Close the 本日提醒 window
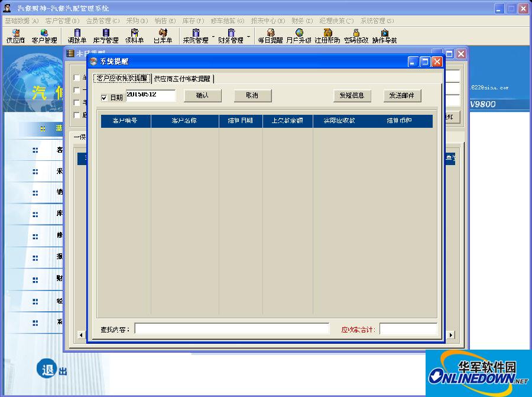This screenshot has height=397, width=532. [461, 54]
